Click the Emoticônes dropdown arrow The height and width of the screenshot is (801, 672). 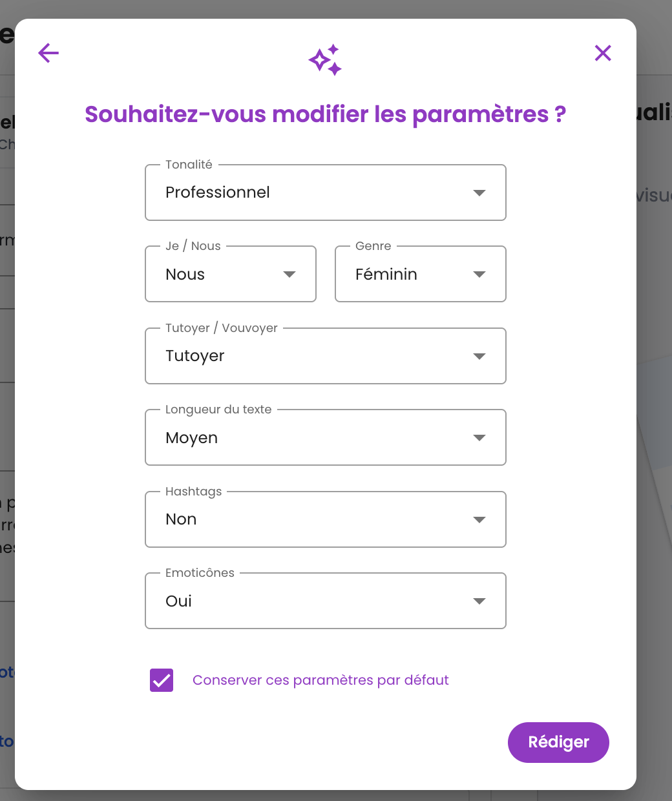click(x=479, y=601)
